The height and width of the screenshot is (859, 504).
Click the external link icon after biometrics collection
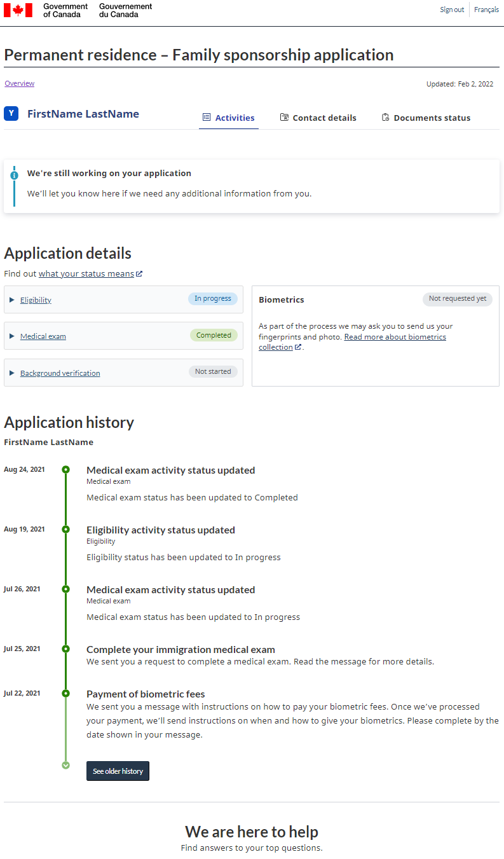(x=297, y=347)
